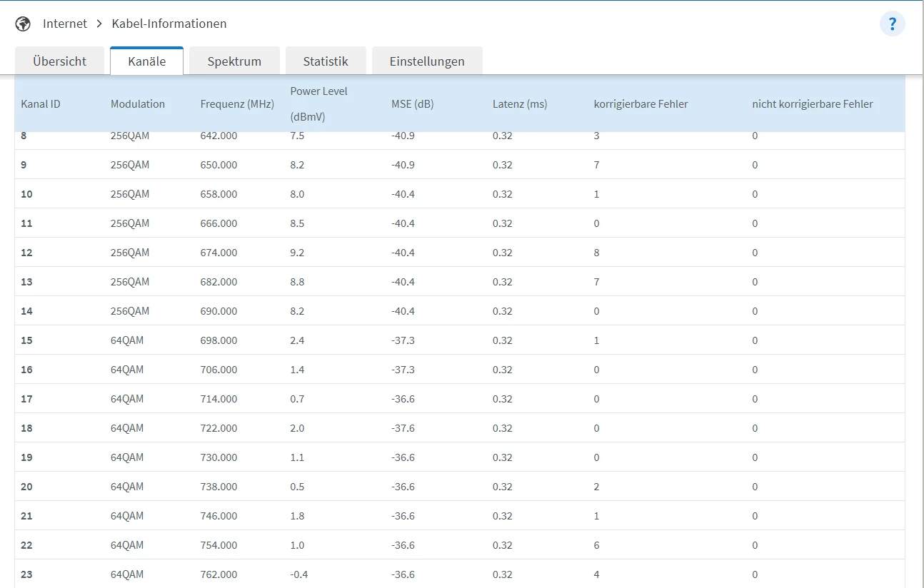924x588 pixels.
Task: Click the blue help question mark icon
Action: click(x=892, y=24)
